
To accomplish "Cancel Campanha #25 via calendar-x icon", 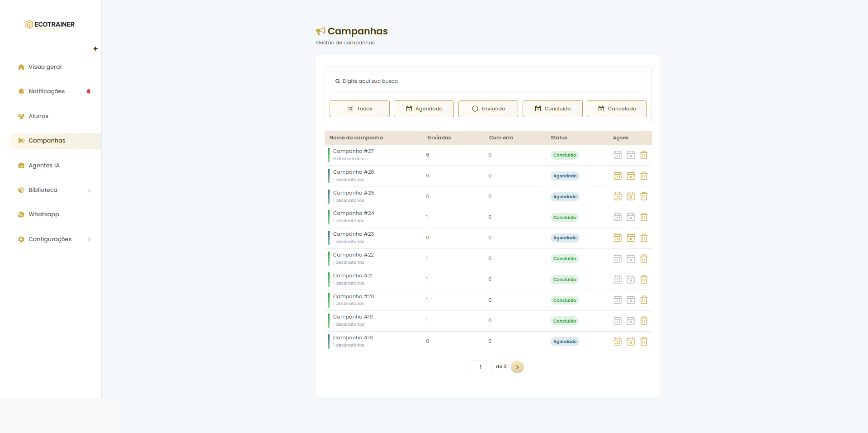I will point(631,196).
